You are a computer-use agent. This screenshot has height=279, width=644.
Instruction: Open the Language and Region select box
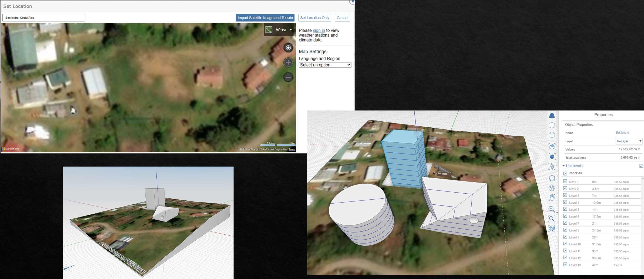(x=325, y=65)
